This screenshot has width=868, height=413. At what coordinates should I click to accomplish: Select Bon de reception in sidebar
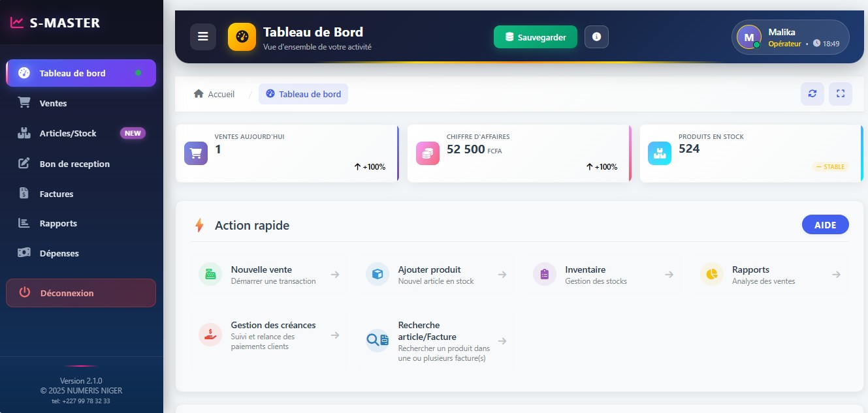[x=74, y=164]
